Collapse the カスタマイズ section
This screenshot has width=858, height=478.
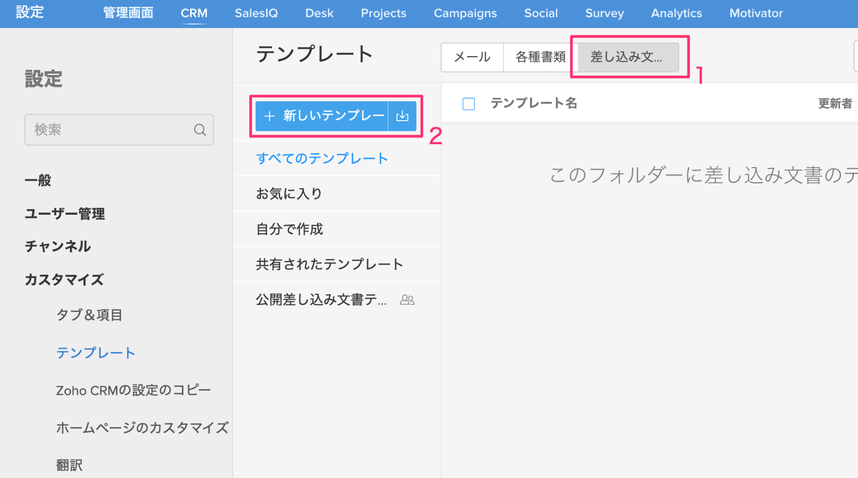coord(64,279)
